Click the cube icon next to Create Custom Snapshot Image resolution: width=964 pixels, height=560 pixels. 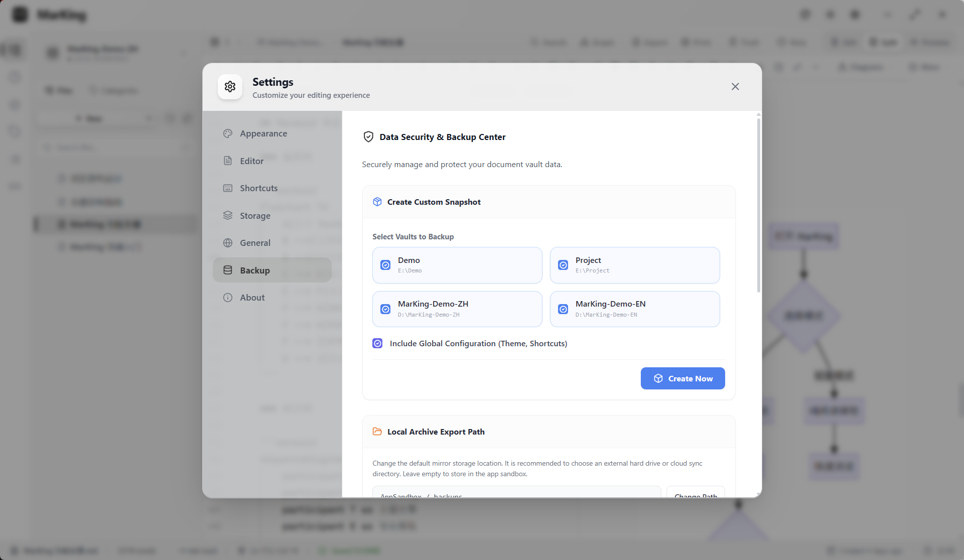click(x=377, y=202)
